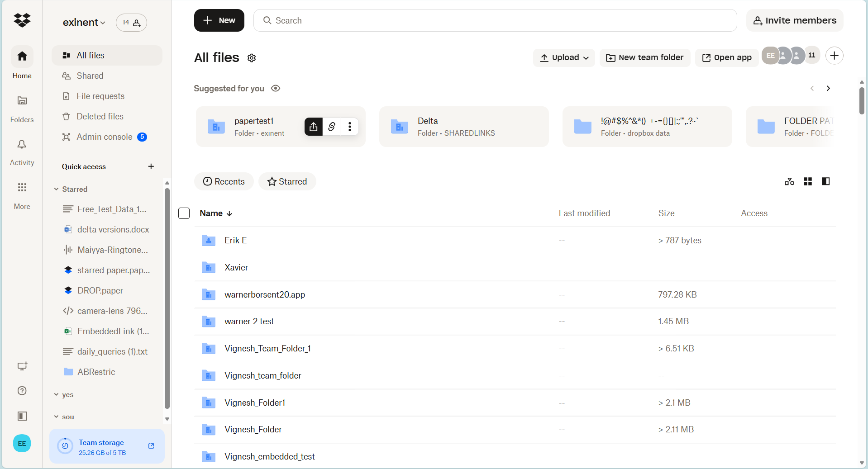Click the Dropbox logo icon

tap(22, 20)
